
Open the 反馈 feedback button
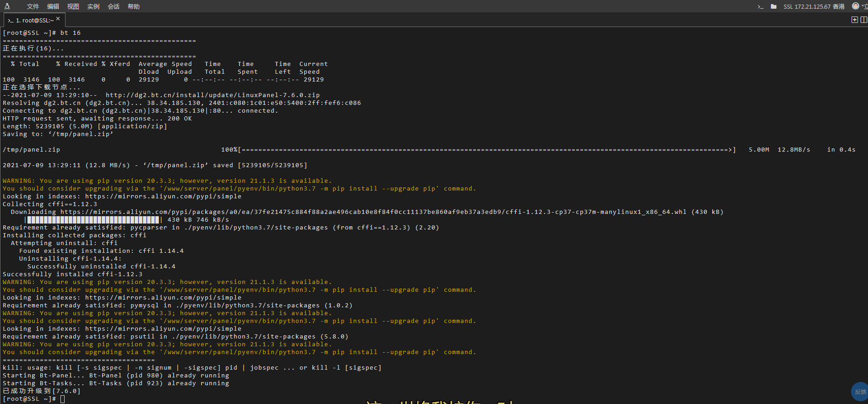click(x=860, y=392)
